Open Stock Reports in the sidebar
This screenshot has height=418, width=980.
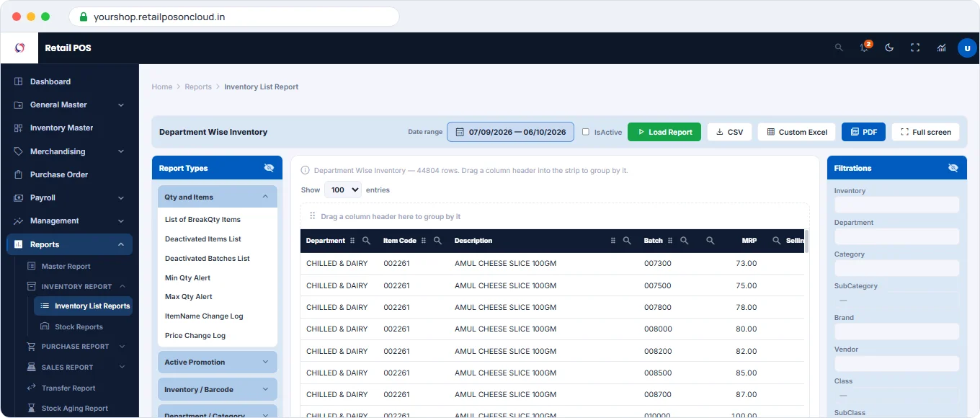tap(84, 326)
